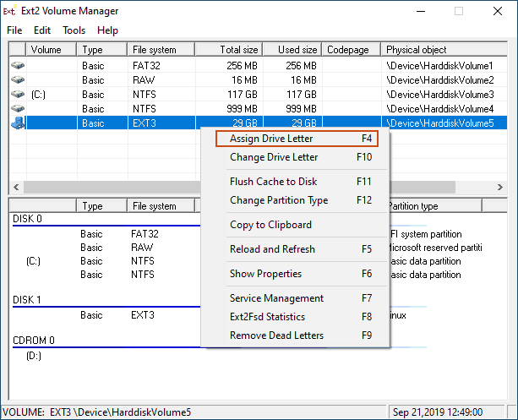This screenshot has height=420, width=518.
Task: Click the Ext2 Volume Manager title icon
Action: pyautogui.click(x=9, y=11)
